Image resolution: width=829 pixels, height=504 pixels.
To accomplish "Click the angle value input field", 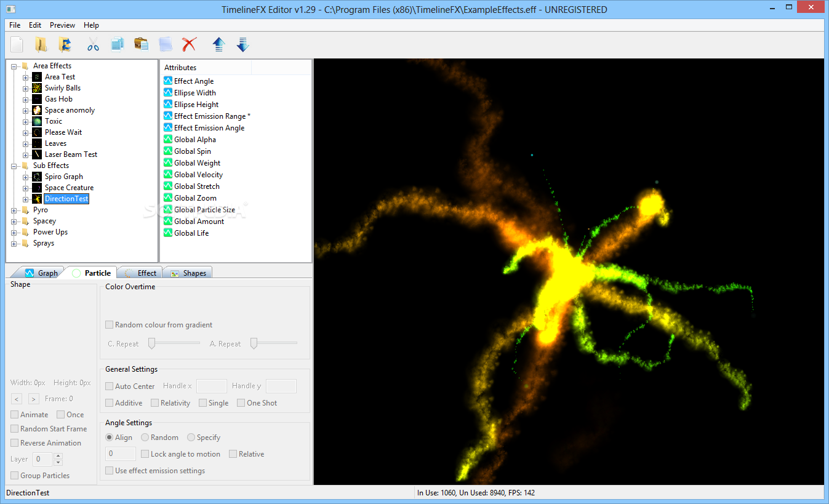I will click(x=121, y=454).
